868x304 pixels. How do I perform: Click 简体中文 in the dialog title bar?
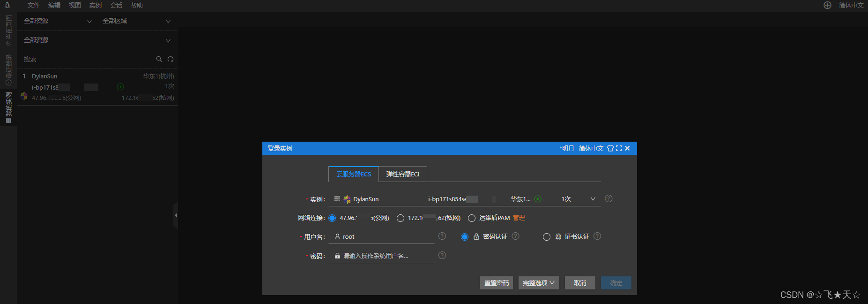tap(591, 148)
